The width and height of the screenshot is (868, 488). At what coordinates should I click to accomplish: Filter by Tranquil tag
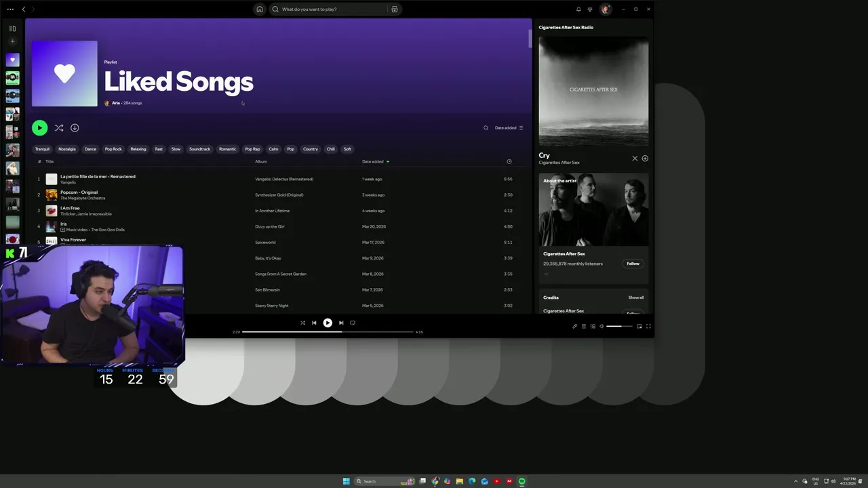coord(42,149)
